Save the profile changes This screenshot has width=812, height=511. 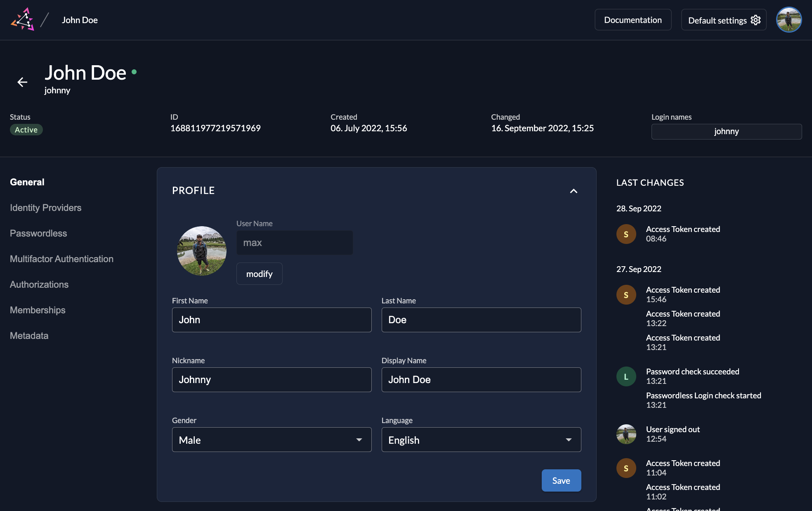click(x=561, y=480)
